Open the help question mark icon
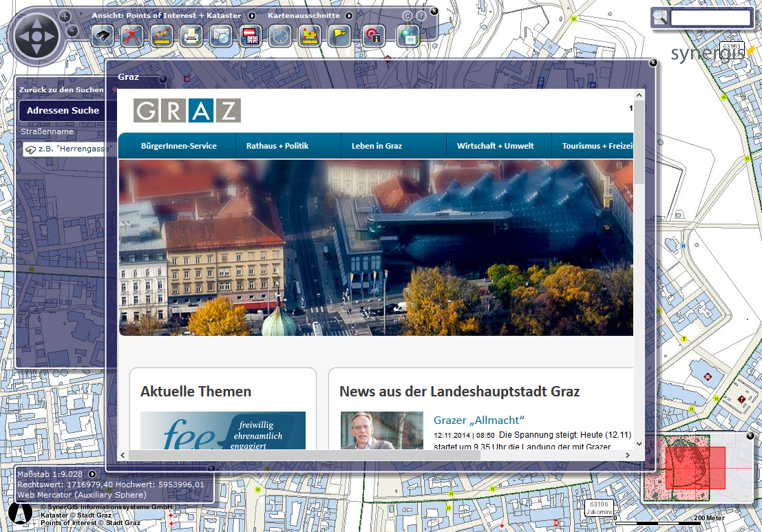 (421, 16)
